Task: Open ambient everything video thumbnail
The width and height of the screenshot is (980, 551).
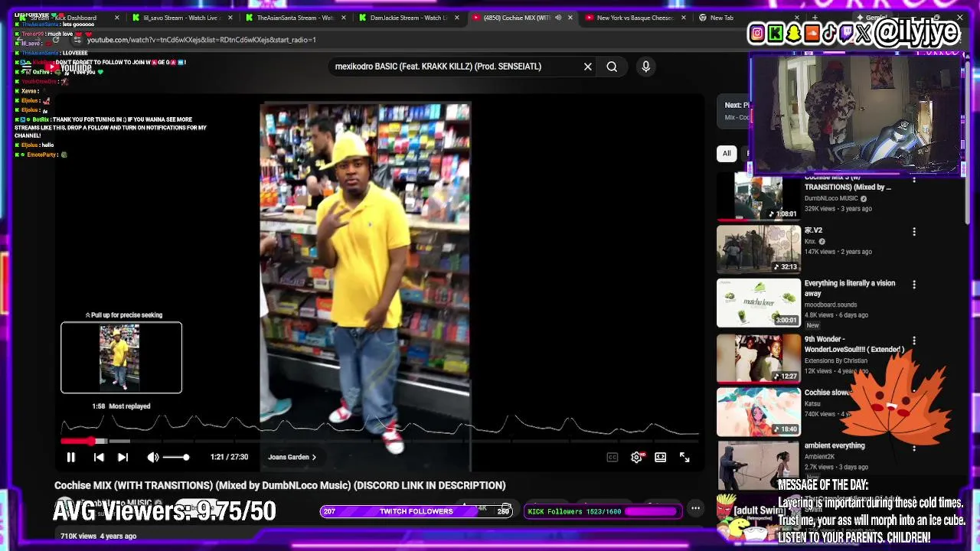Action: click(x=759, y=465)
